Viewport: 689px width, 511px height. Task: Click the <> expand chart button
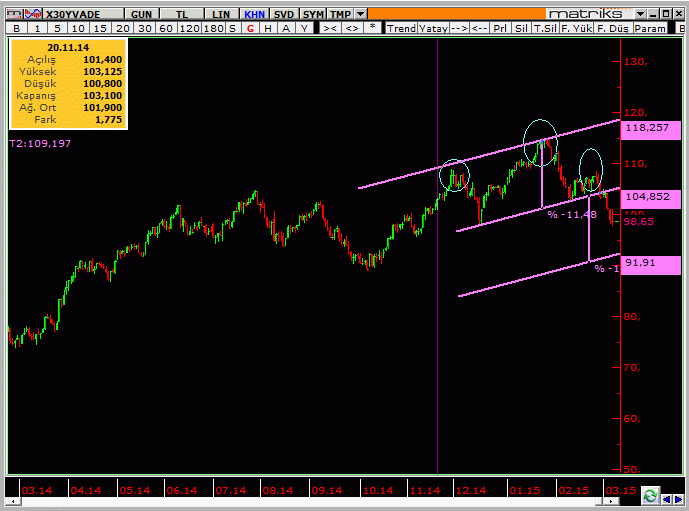click(352, 29)
